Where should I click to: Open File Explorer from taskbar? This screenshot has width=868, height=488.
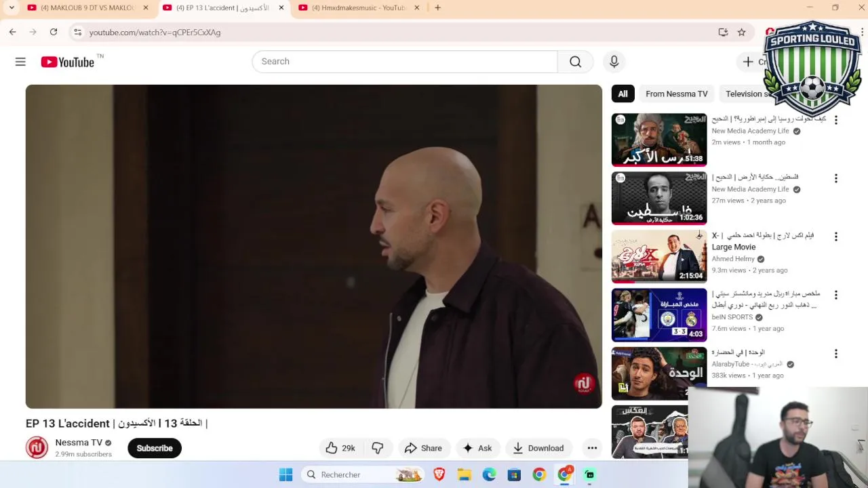464,474
